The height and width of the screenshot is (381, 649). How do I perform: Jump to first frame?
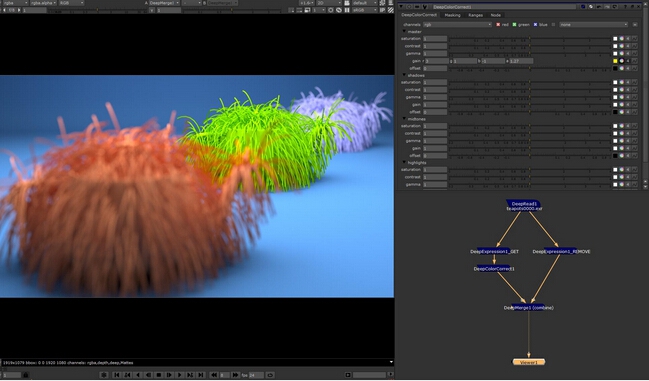coord(117,375)
